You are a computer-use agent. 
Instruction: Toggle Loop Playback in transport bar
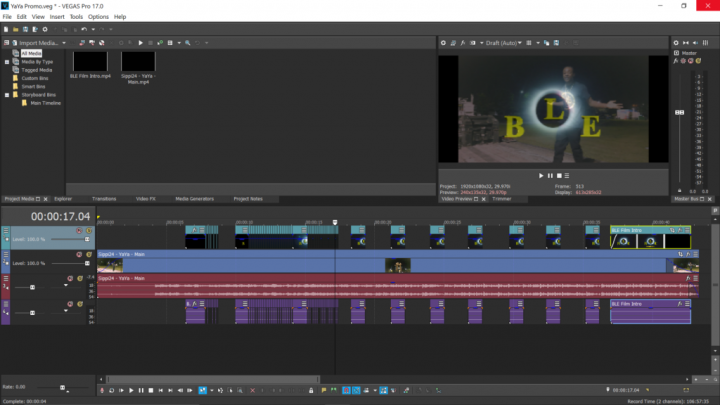pyautogui.click(x=112, y=390)
